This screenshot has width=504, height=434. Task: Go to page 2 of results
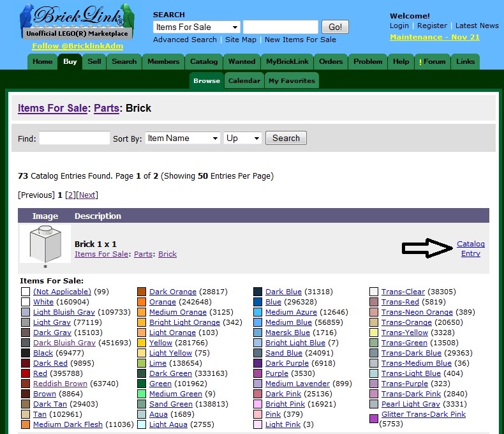(70, 195)
